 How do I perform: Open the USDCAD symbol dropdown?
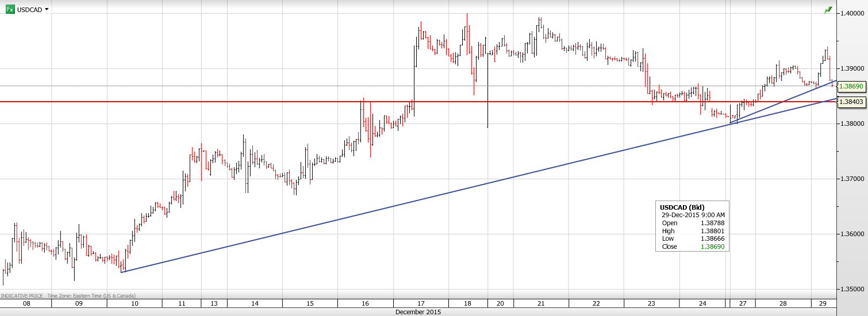pyautogui.click(x=47, y=10)
